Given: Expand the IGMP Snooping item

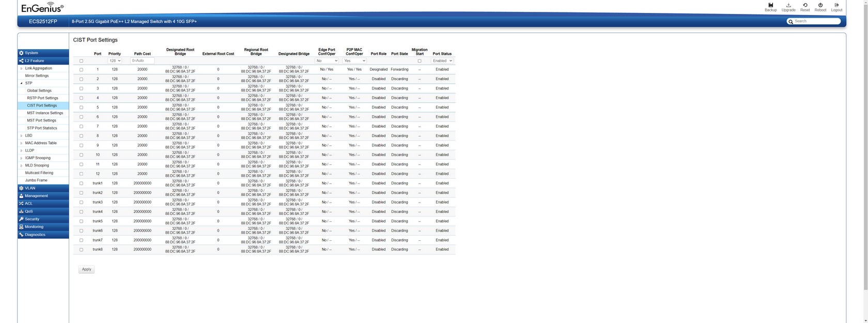Looking at the screenshot, I should click(21, 158).
